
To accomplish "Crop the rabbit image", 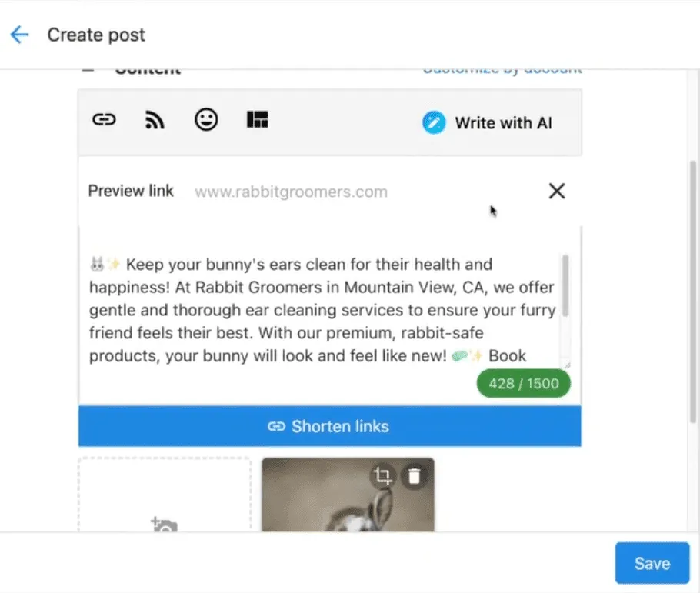I will click(382, 476).
